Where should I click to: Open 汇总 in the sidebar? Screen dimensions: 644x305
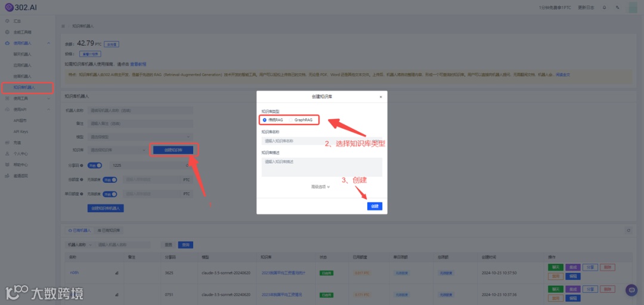pos(17,20)
